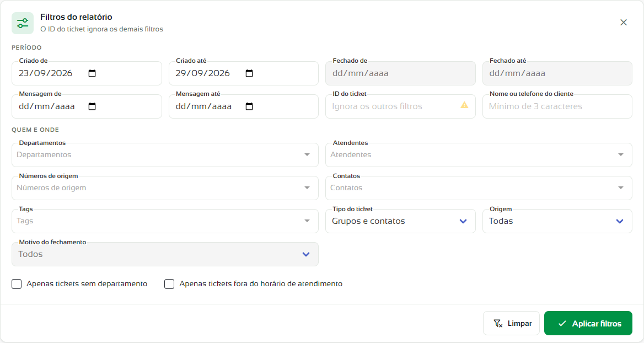Click Aplicar filtros button
The height and width of the screenshot is (343, 644).
(x=588, y=323)
